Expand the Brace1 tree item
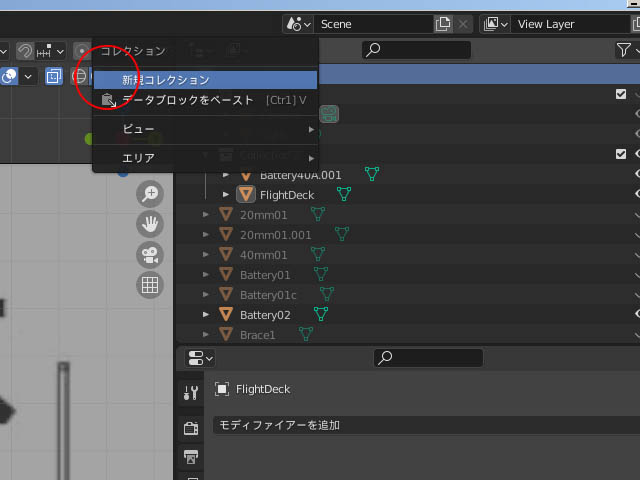Screen dimensions: 640x480 [206, 335]
